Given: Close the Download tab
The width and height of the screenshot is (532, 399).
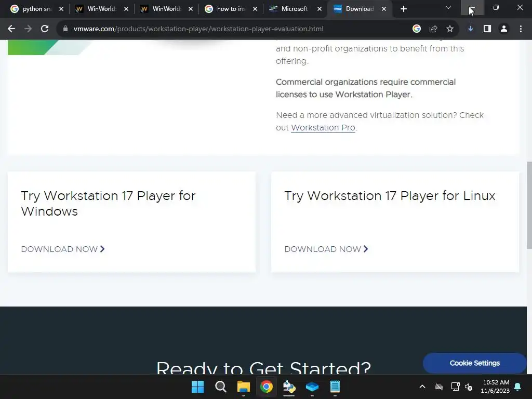Looking at the screenshot, I should [x=384, y=9].
